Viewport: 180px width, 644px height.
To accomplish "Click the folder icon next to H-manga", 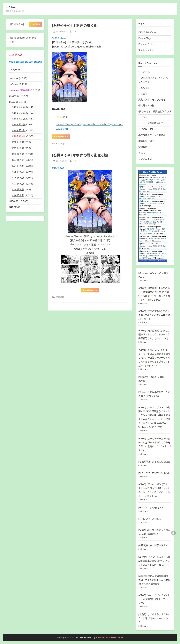I will pos(53,144).
